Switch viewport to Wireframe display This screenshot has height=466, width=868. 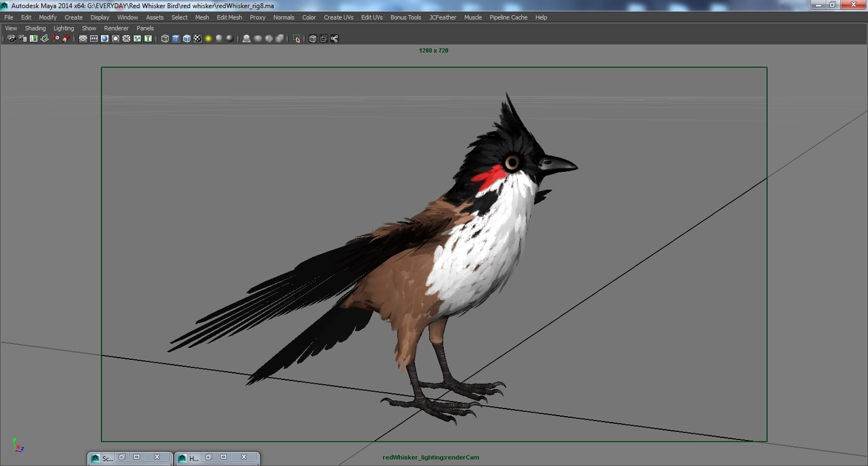tap(165, 39)
